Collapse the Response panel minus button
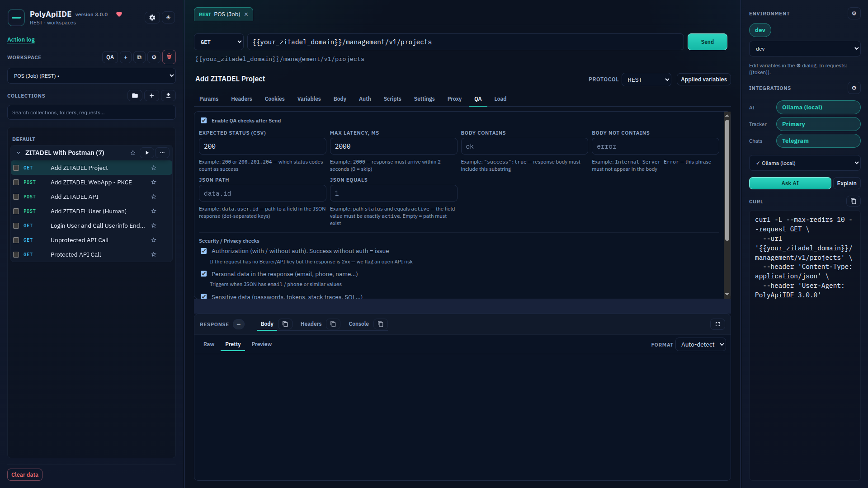 coord(239,324)
